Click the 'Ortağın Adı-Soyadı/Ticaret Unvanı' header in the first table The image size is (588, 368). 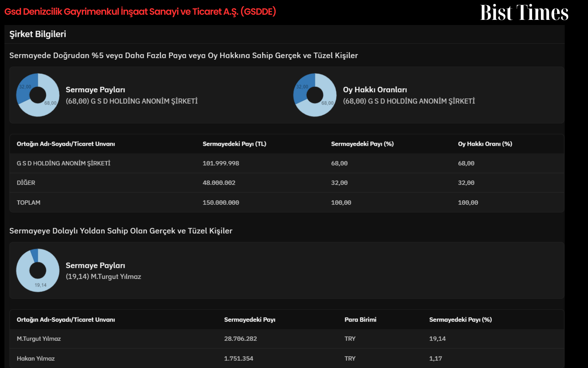click(66, 144)
